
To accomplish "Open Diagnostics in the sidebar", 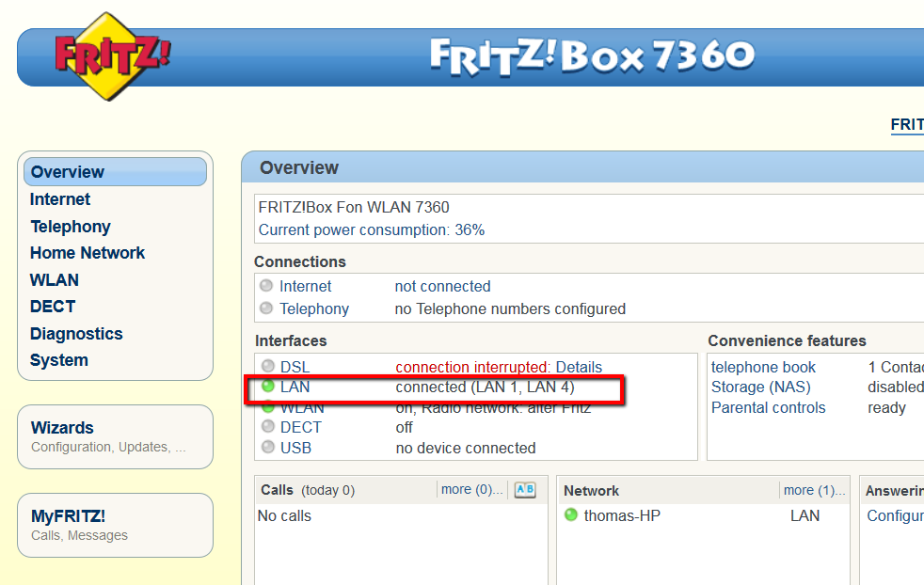I will [76, 334].
